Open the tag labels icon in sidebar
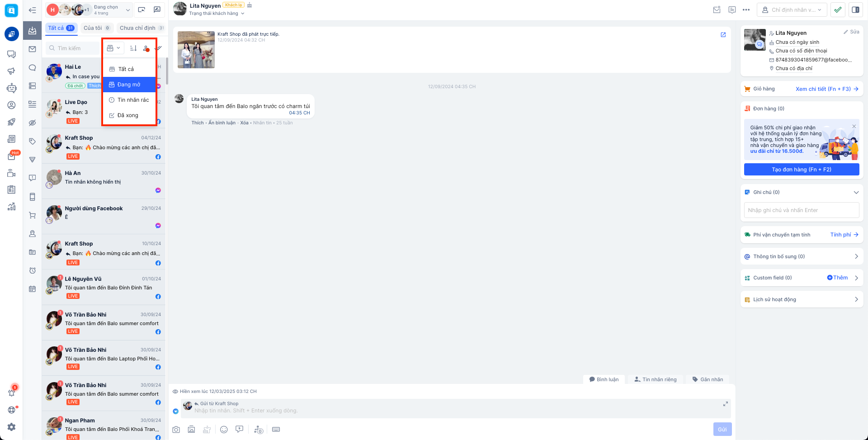868x440 pixels. 32,141
